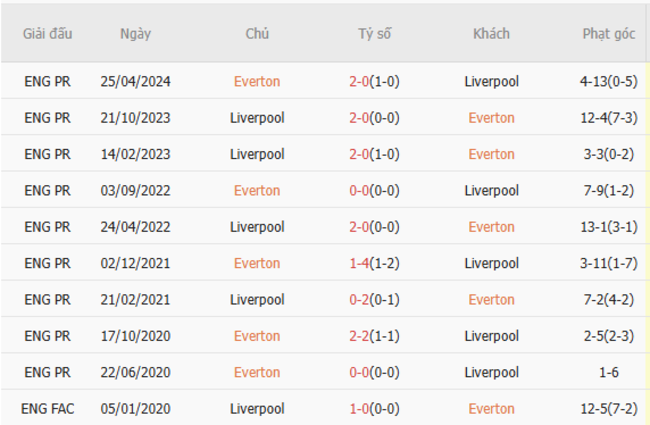Open Everton home team on 22/06/2020

(257, 372)
